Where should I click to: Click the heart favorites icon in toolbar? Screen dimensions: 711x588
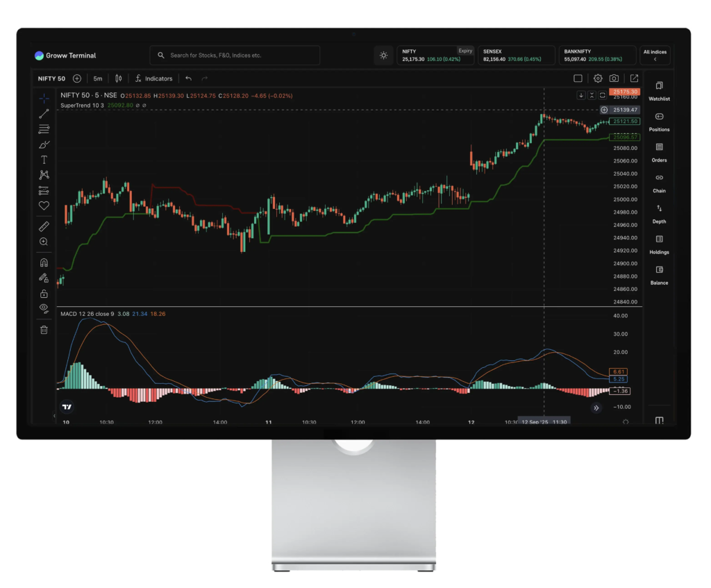tap(44, 205)
